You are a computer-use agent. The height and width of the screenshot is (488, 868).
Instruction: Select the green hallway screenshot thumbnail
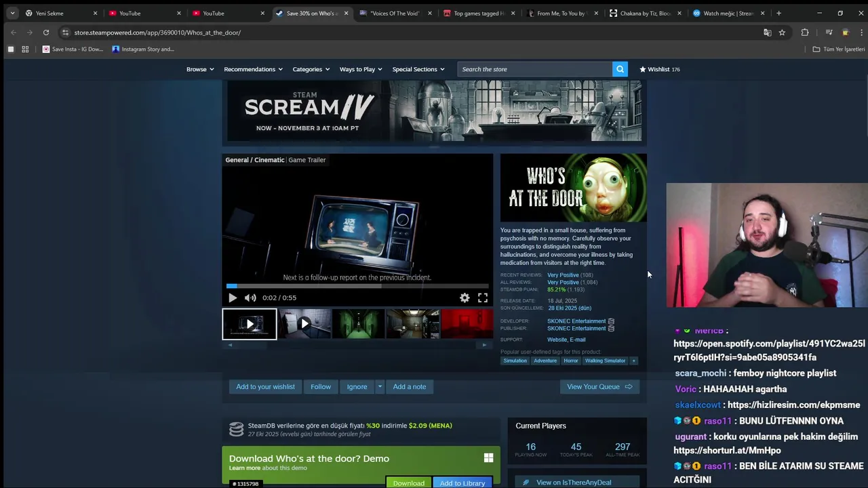pyautogui.click(x=359, y=324)
